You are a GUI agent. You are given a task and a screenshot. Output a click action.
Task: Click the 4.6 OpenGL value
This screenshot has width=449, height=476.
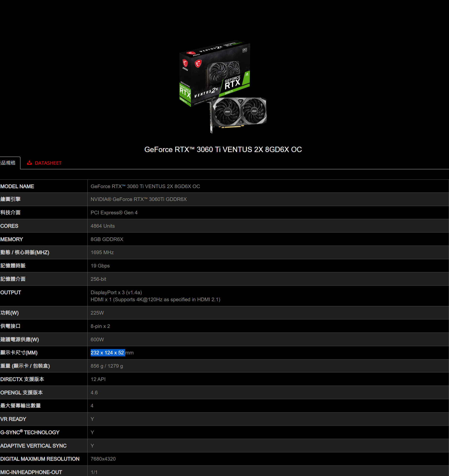click(94, 393)
